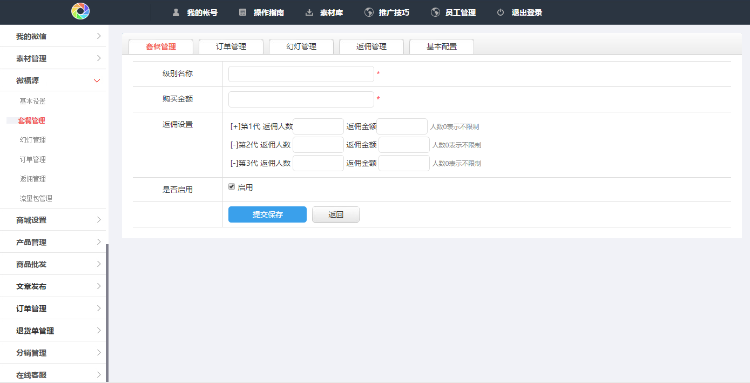The image size is (750, 383).
Task: Open the grey 订单管理 sidebar sub-item
Action: point(33,159)
